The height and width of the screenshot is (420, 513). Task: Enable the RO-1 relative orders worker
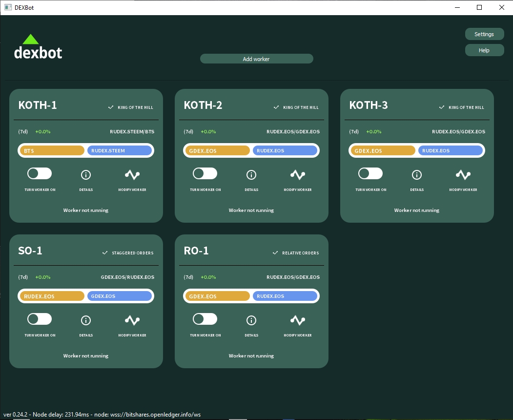pyautogui.click(x=205, y=319)
